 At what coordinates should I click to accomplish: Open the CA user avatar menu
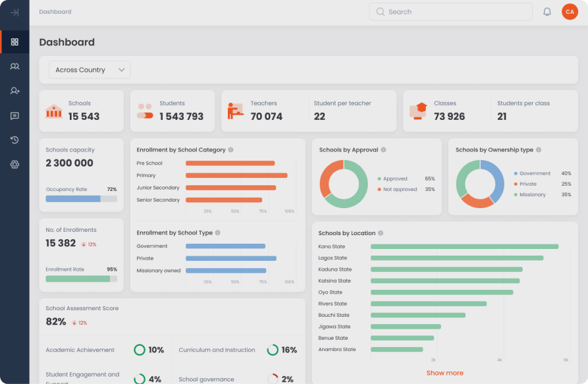pos(570,12)
